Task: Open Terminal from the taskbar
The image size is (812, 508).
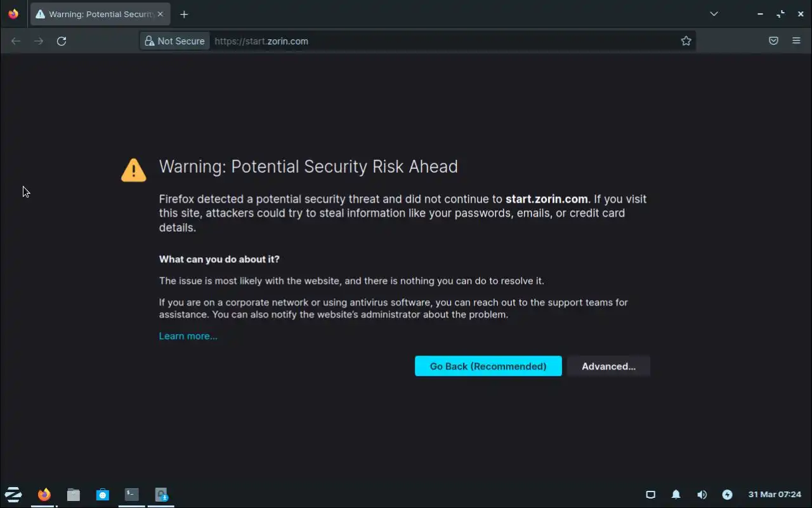Action: click(x=131, y=494)
